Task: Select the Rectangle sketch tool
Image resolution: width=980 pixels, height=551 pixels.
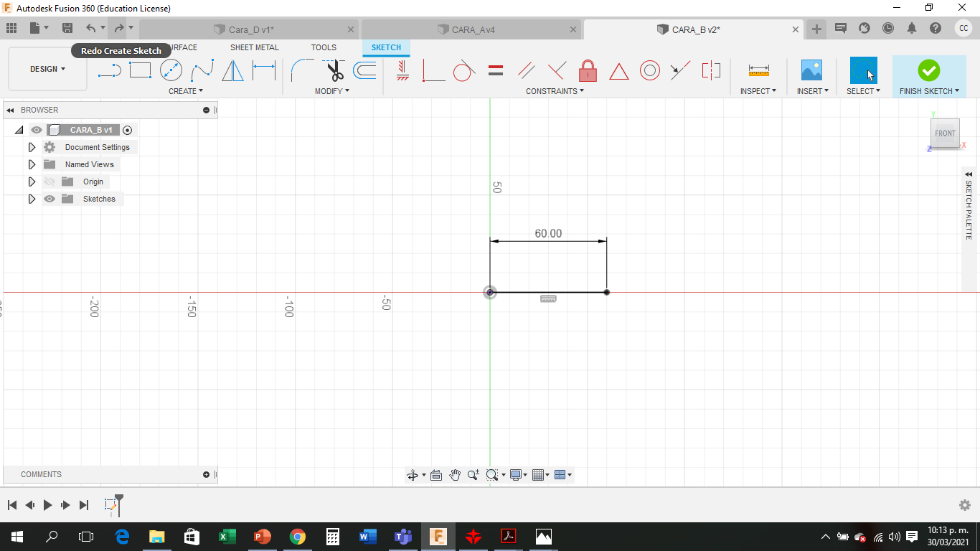Action: [140, 70]
